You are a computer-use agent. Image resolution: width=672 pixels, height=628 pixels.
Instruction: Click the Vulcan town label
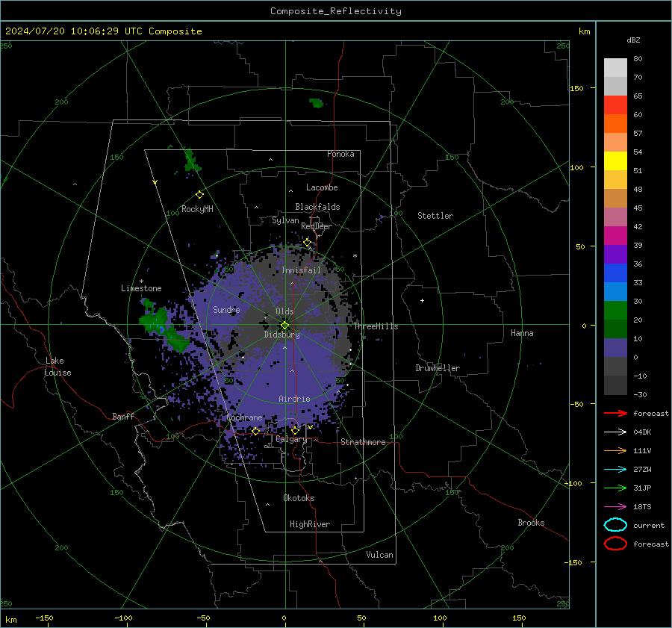tap(380, 555)
